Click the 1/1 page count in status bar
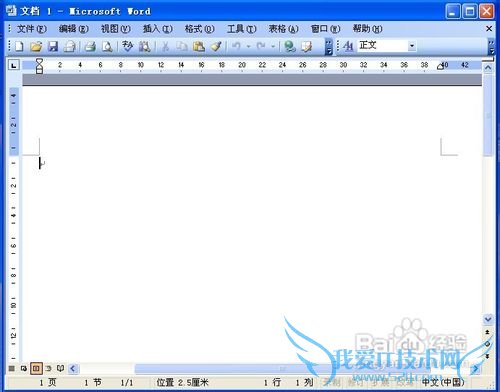500x392 pixels. pyautogui.click(x=127, y=382)
